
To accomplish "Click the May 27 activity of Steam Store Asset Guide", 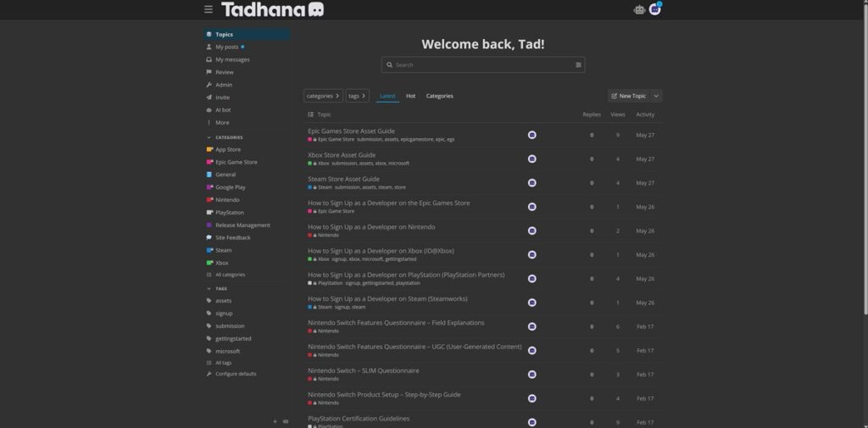I will pyautogui.click(x=645, y=183).
